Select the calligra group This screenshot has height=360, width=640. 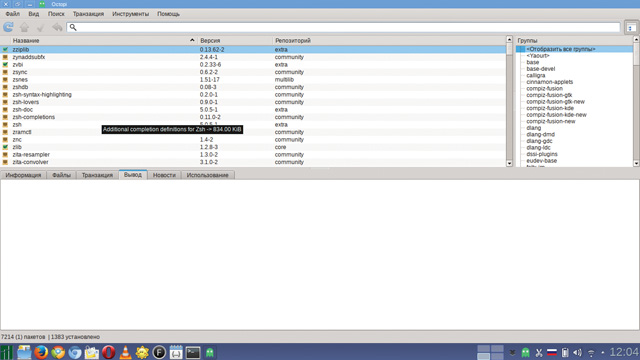[536, 75]
